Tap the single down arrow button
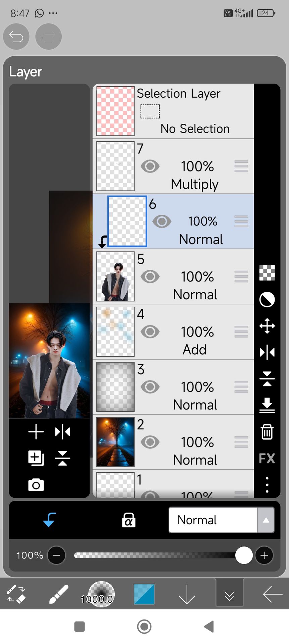289x644 pixels. click(187, 594)
